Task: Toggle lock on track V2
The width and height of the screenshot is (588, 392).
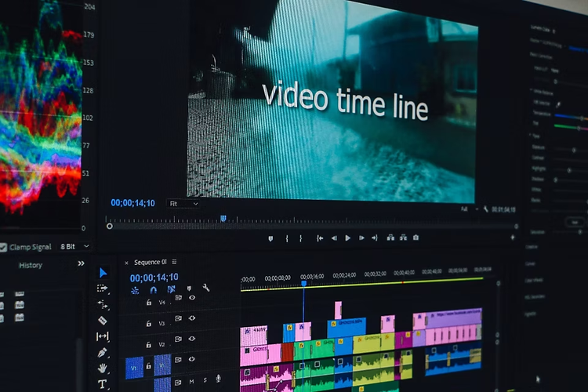Action: click(x=149, y=344)
